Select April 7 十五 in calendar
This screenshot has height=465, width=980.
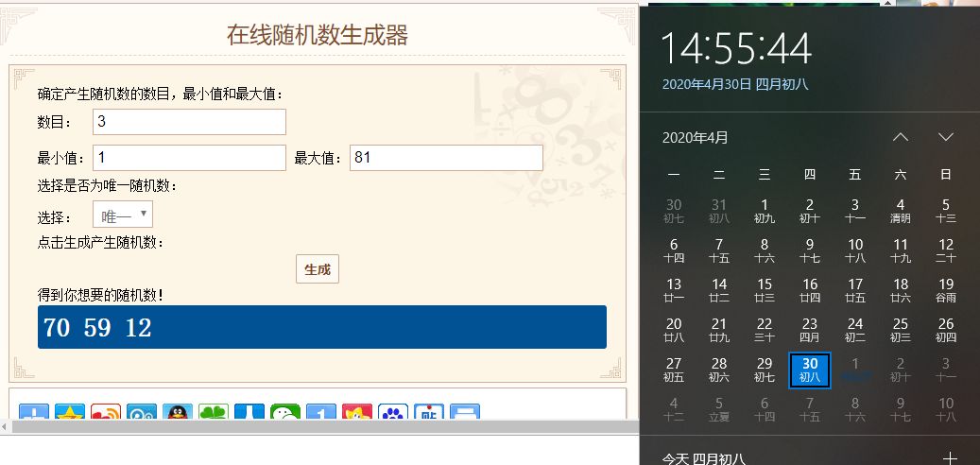(719, 250)
